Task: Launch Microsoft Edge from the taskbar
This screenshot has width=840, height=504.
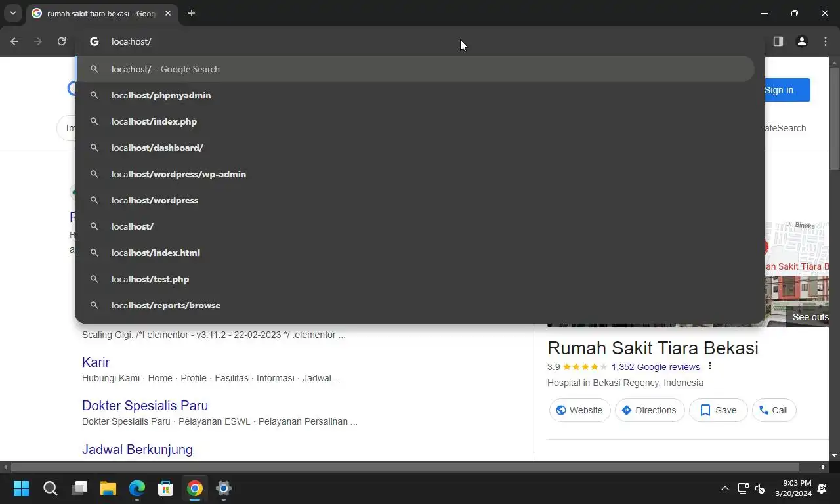Action: [x=137, y=488]
